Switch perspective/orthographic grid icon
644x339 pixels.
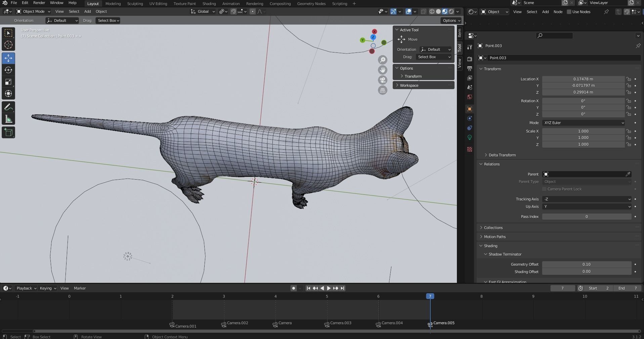coord(383,90)
